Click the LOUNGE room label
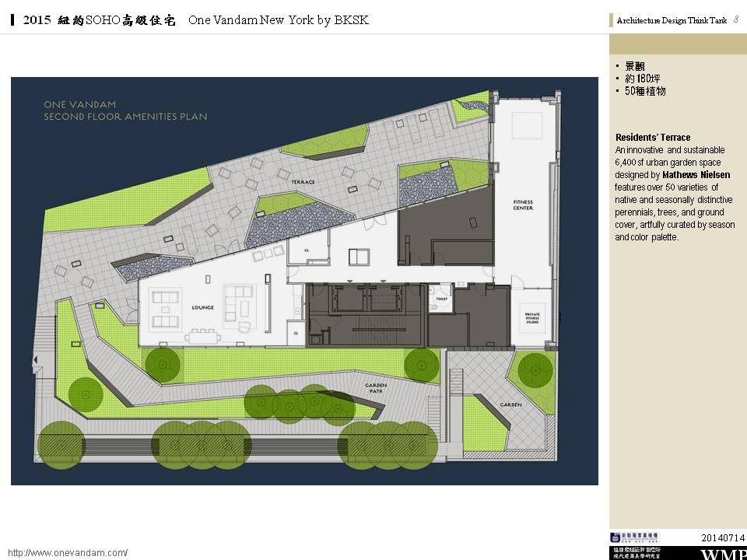This screenshot has height=560, width=747. point(202,308)
